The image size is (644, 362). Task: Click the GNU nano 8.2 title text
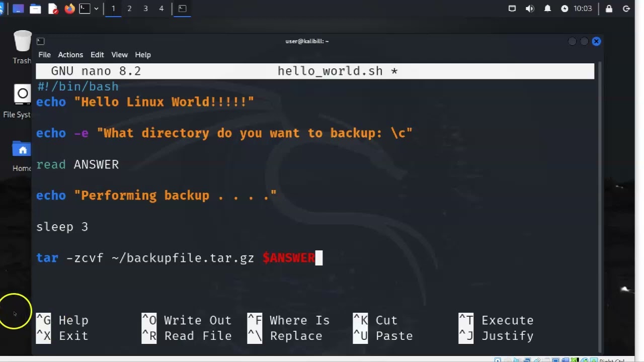[96, 71]
